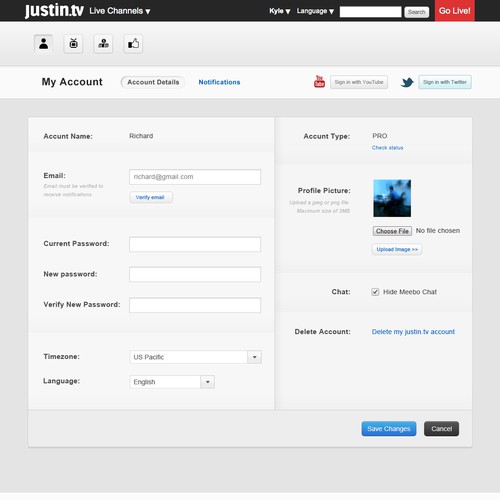Open the thumbs-up icon tab
Image resolution: width=500 pixels, height=500 pixels.
coord(133,44)
